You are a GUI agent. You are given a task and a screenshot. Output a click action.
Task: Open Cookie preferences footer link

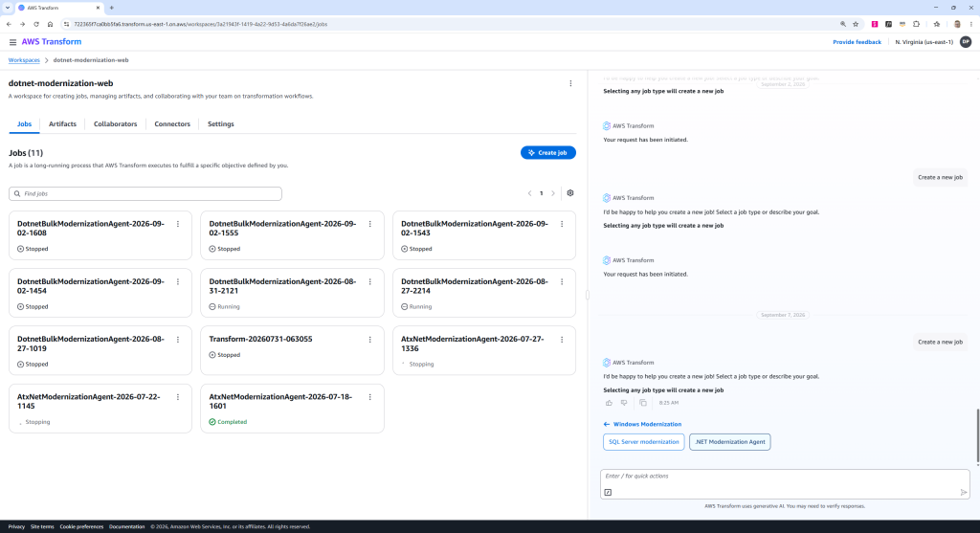[x=81, y=526]
